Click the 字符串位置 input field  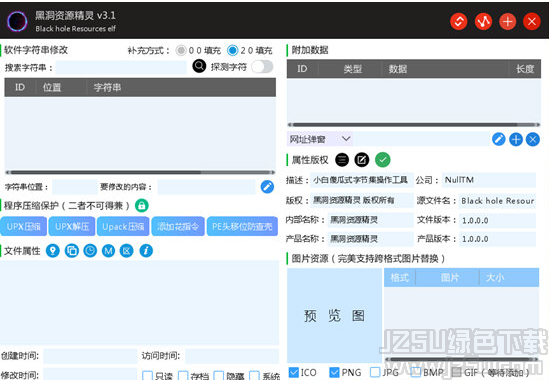point(75,187)
